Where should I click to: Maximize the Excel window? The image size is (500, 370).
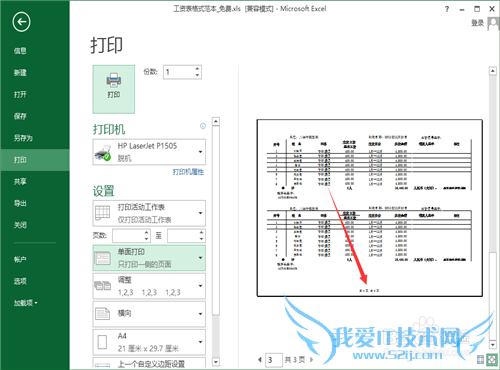(477, 9)
